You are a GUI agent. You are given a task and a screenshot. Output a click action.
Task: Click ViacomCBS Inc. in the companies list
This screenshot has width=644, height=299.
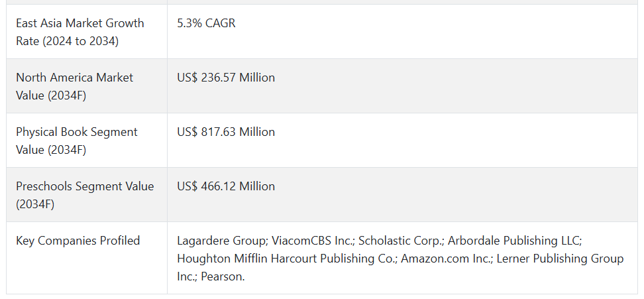click(x=312, y=241)
